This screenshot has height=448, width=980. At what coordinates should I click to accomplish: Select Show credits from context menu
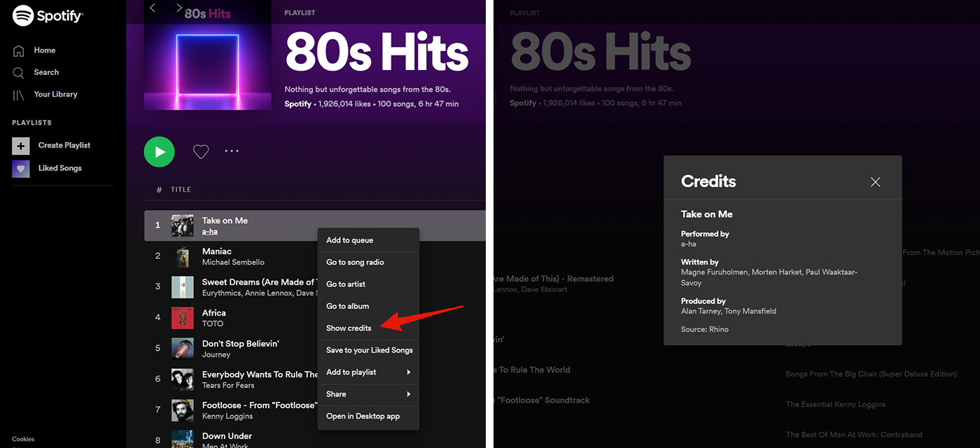coord(349,328)
